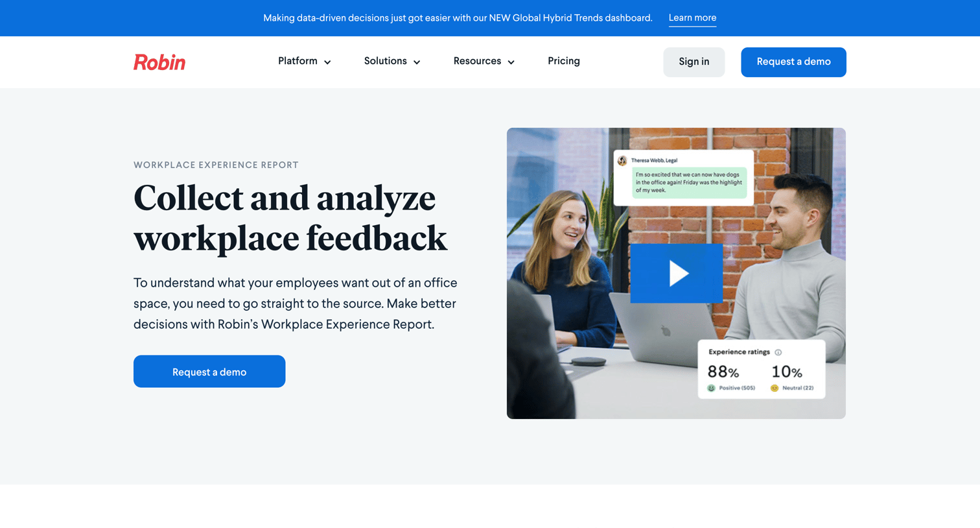The height and width of the screenshot is (528, 980).
Task: Open the Resources menu
Action: tap(484, 62)
